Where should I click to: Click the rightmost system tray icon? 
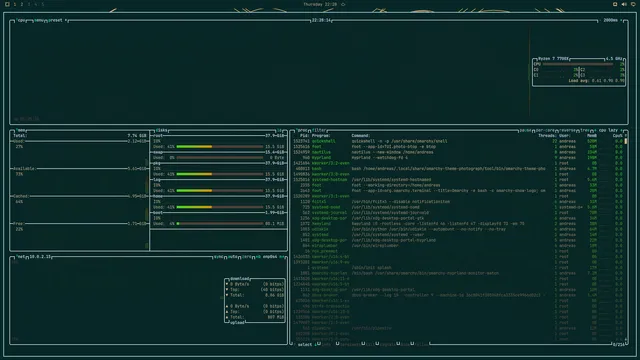point(633,4)
